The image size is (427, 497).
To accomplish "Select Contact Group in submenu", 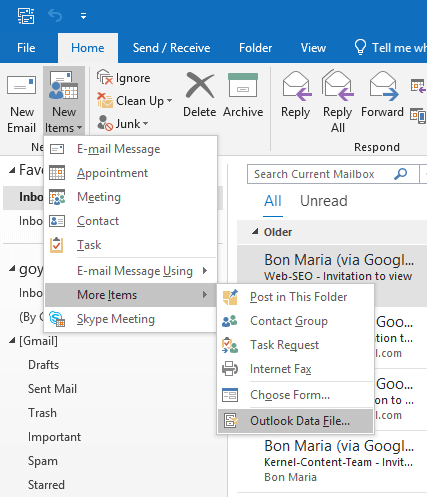I will click(295, 321).
